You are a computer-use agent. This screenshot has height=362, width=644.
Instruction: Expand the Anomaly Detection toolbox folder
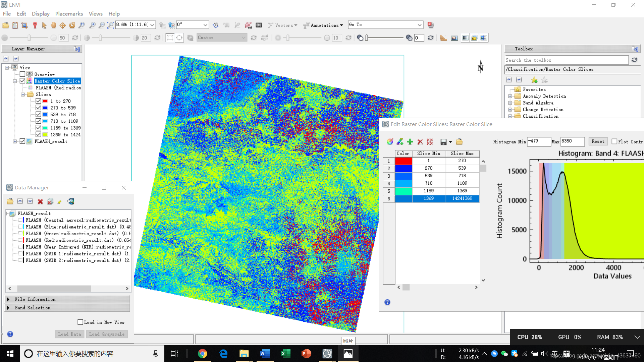pos(510,96)
